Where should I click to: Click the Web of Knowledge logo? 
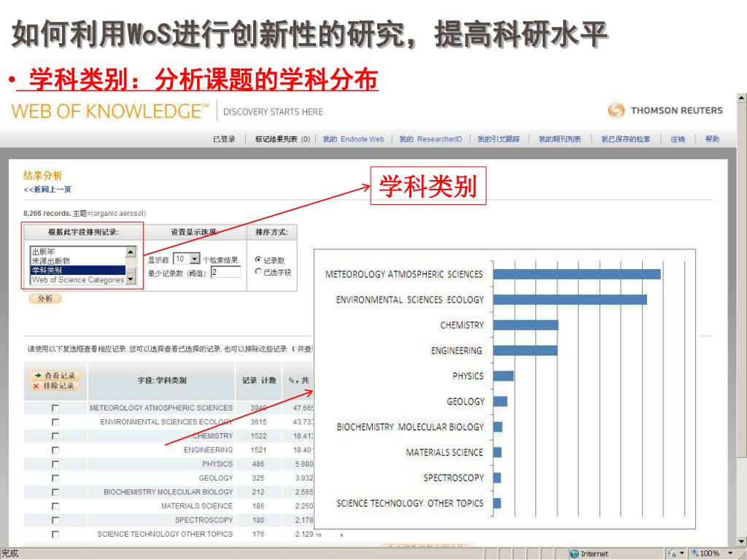tap(110, 111)
